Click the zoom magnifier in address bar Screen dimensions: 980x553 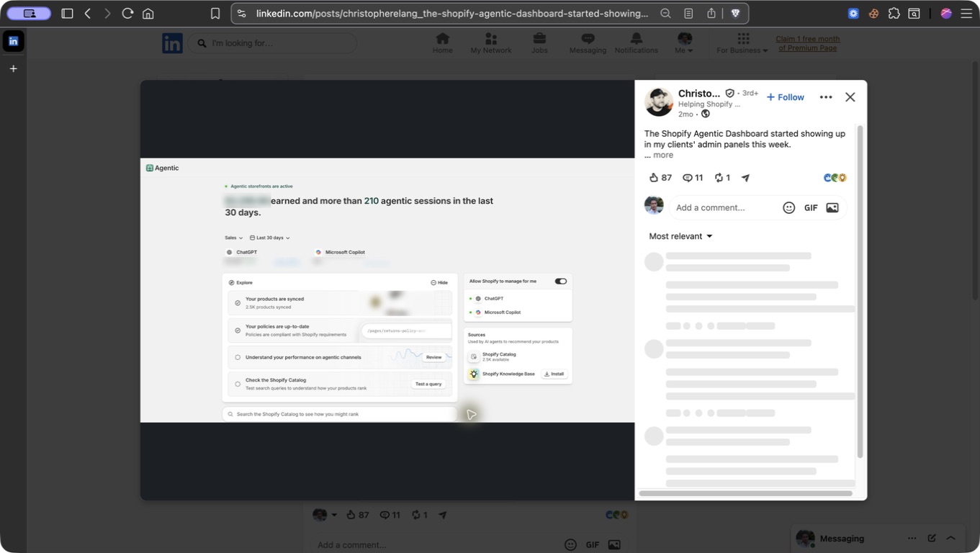(x=666, y=14)
